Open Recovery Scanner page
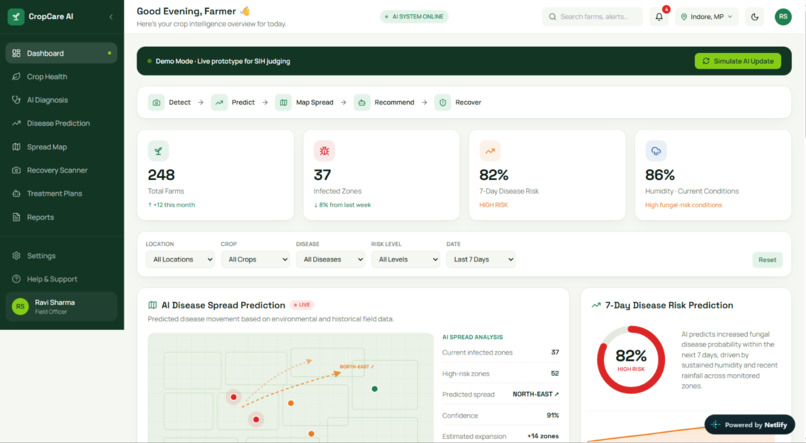 [61, 170]
